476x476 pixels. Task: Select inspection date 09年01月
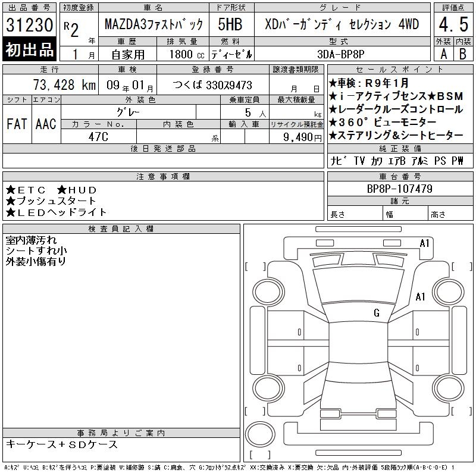(130, 86)
